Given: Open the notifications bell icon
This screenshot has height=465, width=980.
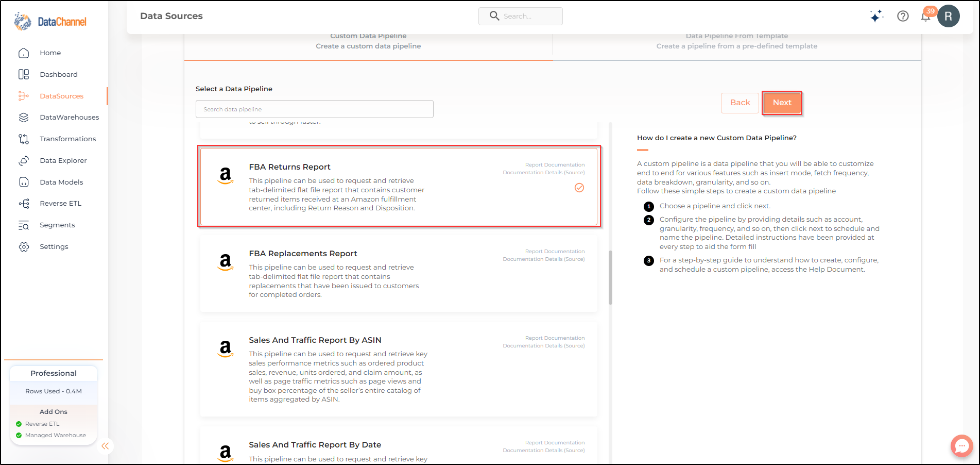Looking at the screenshot, I should [926, 16].
